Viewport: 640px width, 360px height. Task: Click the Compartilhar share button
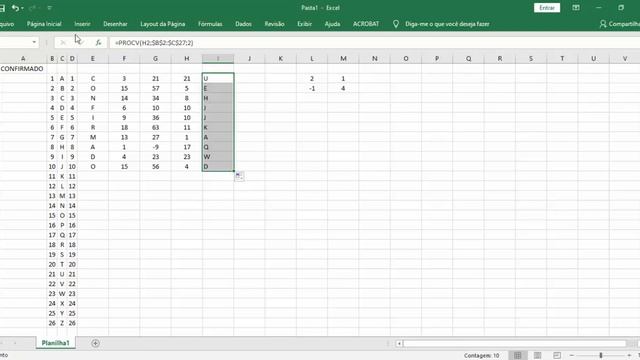[x=620, y=24]
